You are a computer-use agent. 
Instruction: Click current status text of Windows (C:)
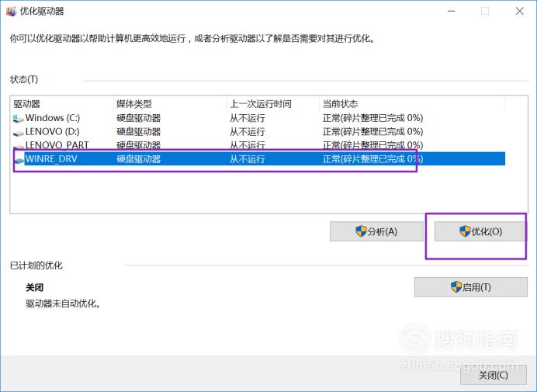(x=372, y=118)
